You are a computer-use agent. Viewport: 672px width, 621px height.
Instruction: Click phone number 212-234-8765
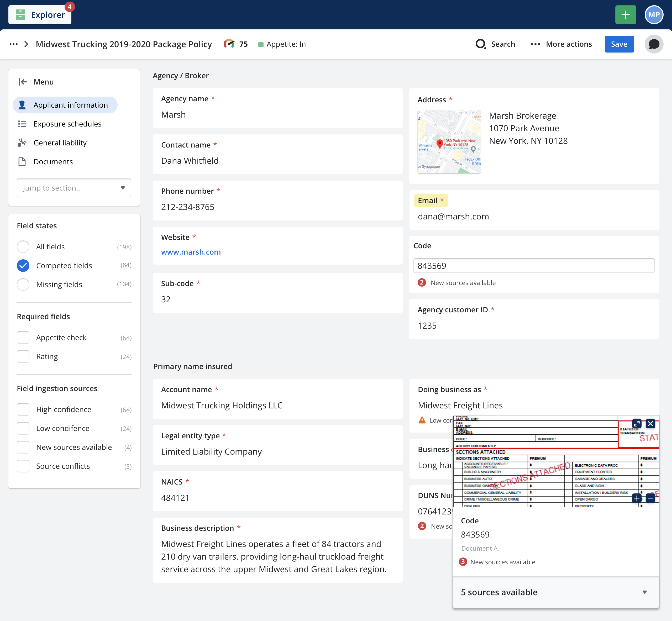click(187, 207)
